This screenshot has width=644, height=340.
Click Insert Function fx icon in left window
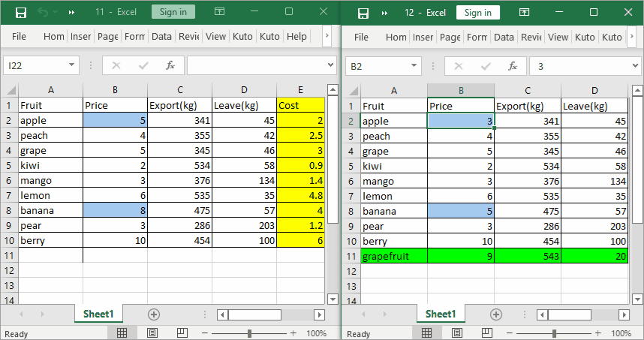pyautogui.click(x=170, y=66)
